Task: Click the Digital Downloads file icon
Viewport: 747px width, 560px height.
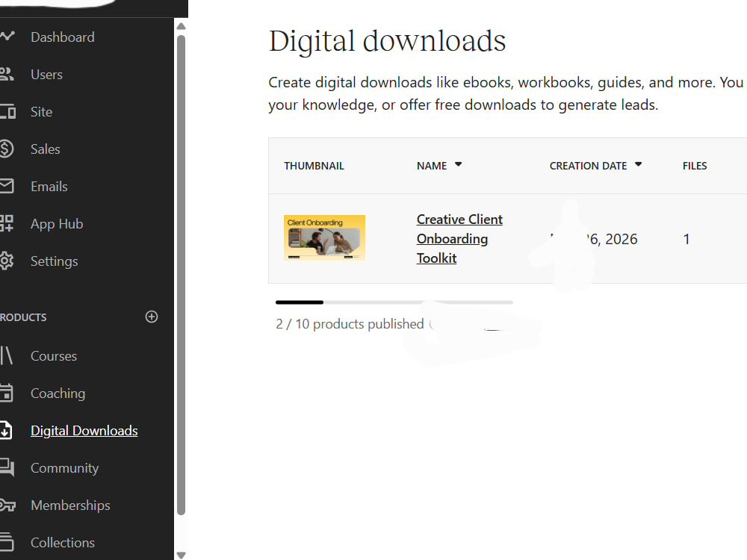Action: coord(6,430)
